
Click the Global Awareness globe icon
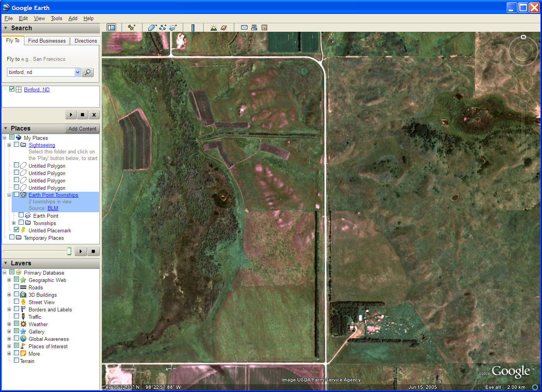click(23, 339)
